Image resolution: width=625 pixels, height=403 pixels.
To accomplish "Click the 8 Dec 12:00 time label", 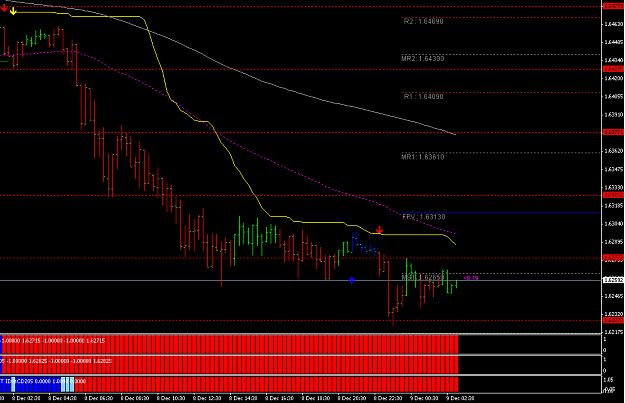I will coord(207,398).
